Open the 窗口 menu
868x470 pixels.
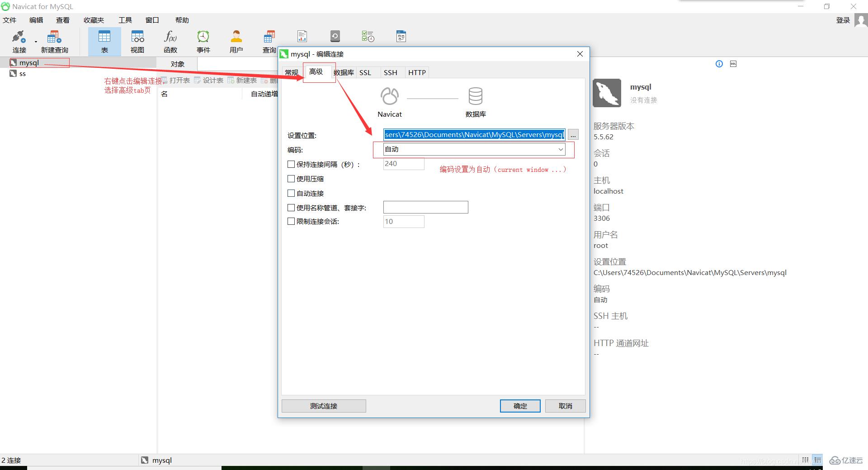tap(152, 20)
